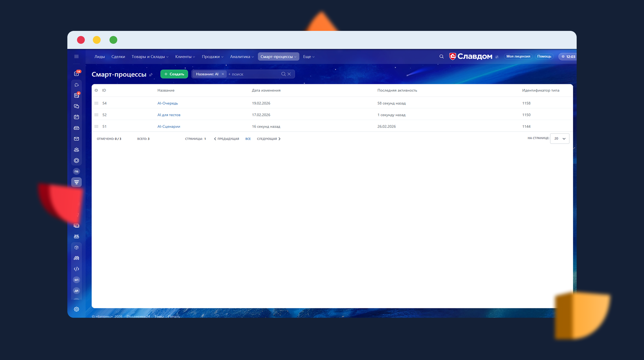Toggle the hamburger main menu
The height and width of the screenshot is (360, 644).
click(76, 56)
